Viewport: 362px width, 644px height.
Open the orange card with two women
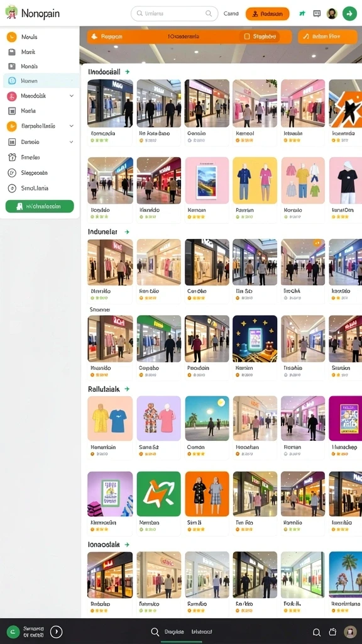[x=207, y=494]
